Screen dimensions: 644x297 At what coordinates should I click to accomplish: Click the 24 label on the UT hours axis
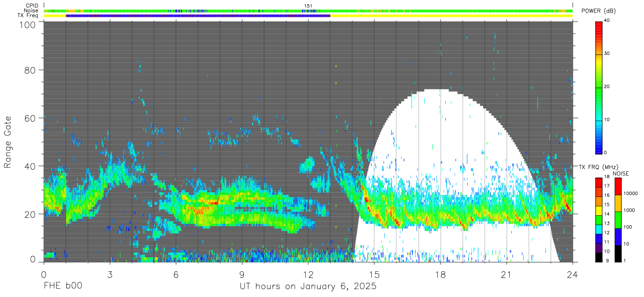pyautogui.click(x=573, y=274)
